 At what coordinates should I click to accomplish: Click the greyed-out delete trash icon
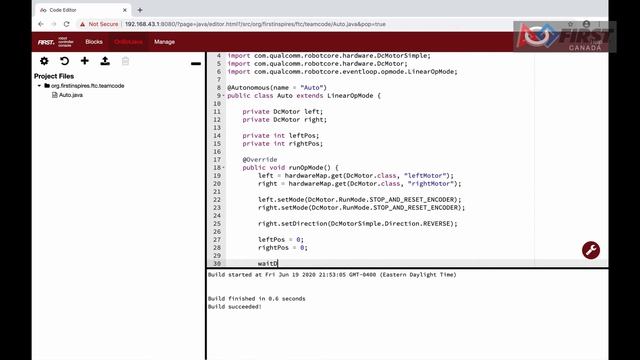click(125, 61)
